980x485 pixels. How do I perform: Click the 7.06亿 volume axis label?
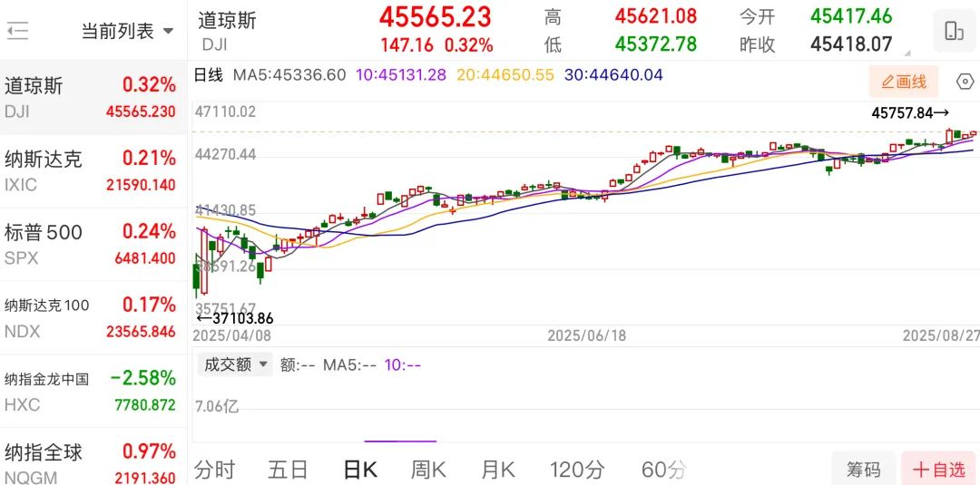coord(216,407)
